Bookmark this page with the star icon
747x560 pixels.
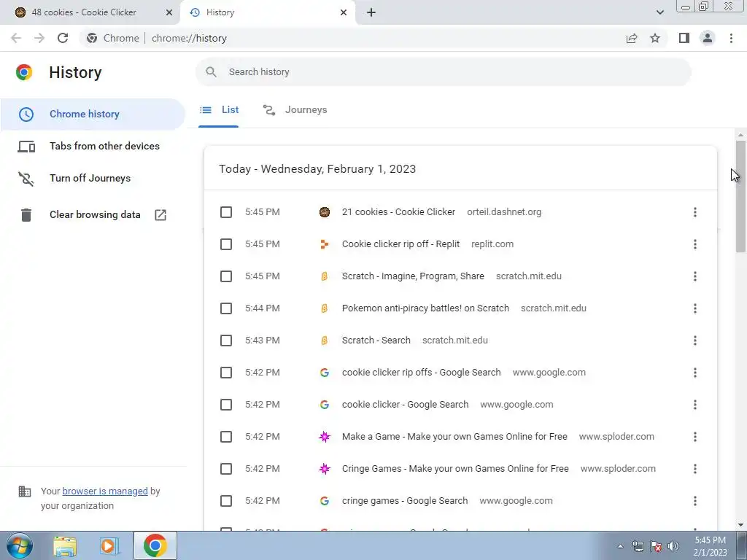point(655,38)
